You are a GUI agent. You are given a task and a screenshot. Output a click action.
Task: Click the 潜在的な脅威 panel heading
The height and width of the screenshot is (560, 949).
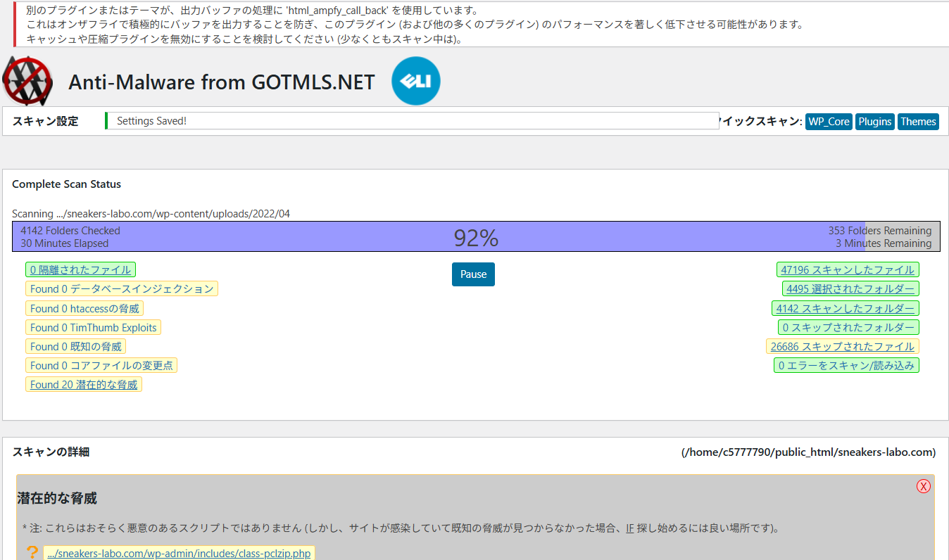[57, 498]
